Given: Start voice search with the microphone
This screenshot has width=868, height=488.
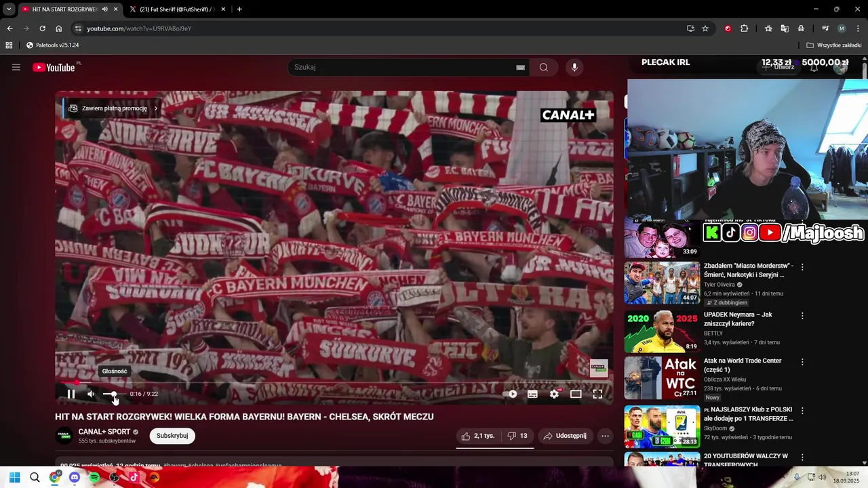Looking at the screenshot, I should 574,67.
